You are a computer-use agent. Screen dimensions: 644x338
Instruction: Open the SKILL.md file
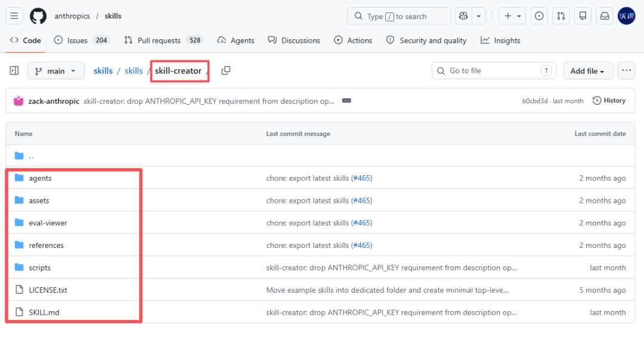44,312
